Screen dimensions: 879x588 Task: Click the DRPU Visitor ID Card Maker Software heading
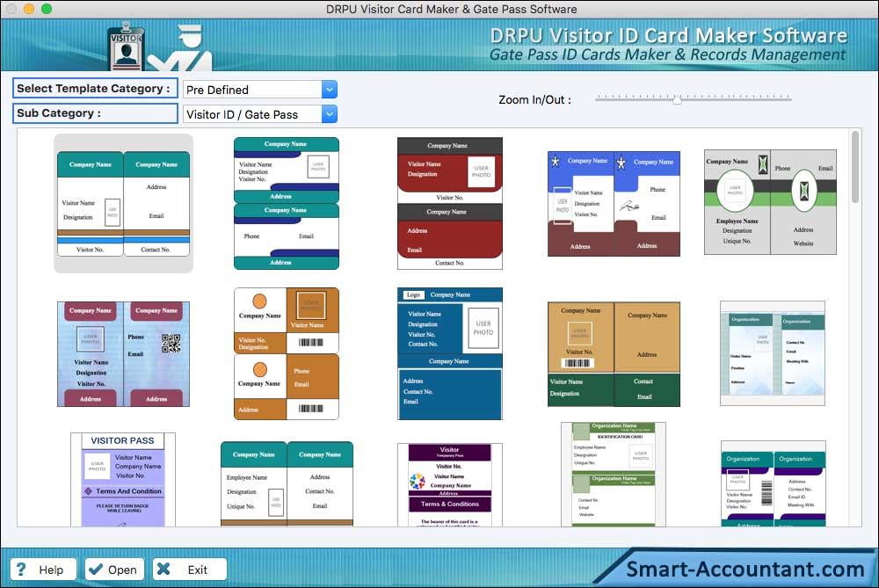(x=669, y=35)
